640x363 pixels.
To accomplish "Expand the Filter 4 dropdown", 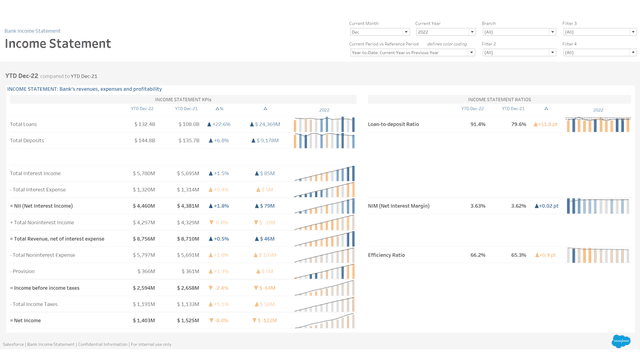I will coord(600,52).
